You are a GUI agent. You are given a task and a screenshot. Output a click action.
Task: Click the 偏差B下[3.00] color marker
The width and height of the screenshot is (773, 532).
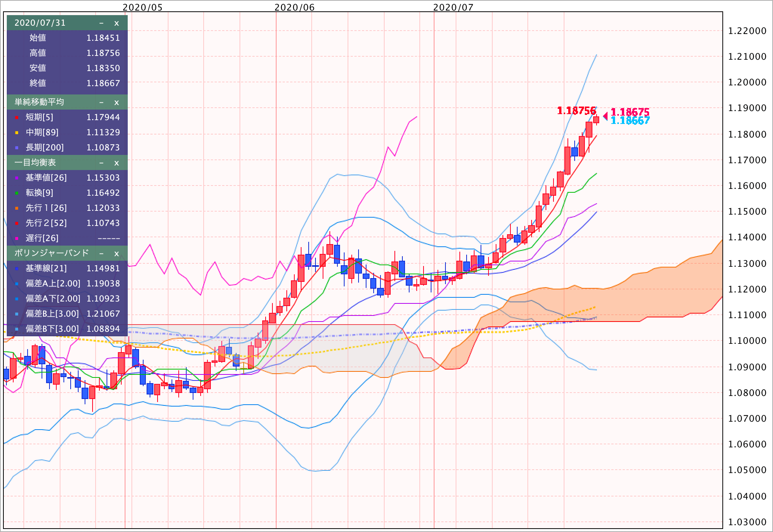pyautogui.click(x=17, y=329)
